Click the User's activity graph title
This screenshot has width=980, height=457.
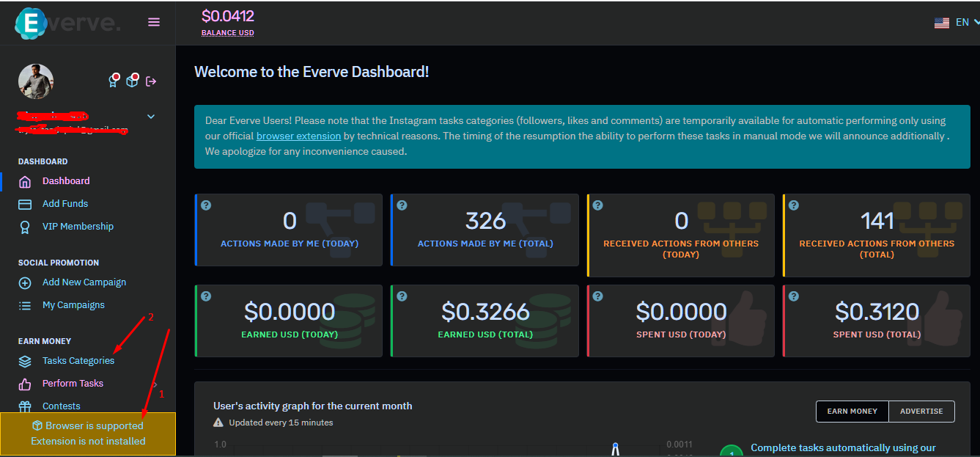pyautogui.click(x=313, y=406)
